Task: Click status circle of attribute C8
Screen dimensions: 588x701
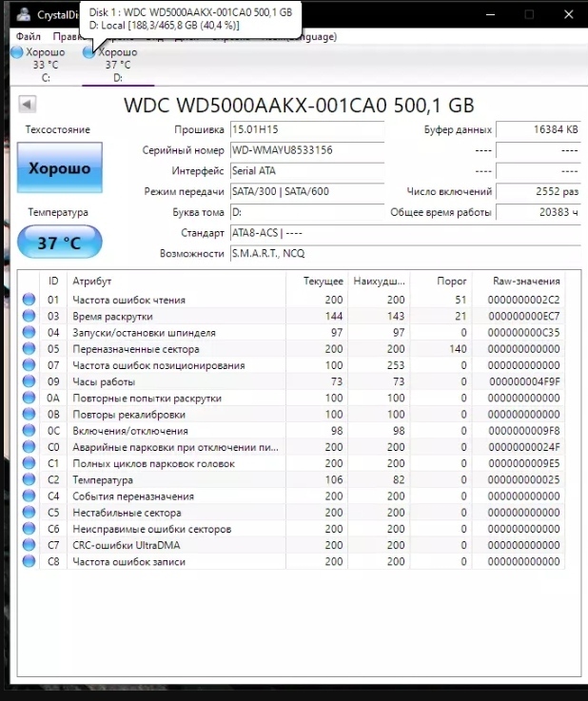Action: [x=29, y=561]
